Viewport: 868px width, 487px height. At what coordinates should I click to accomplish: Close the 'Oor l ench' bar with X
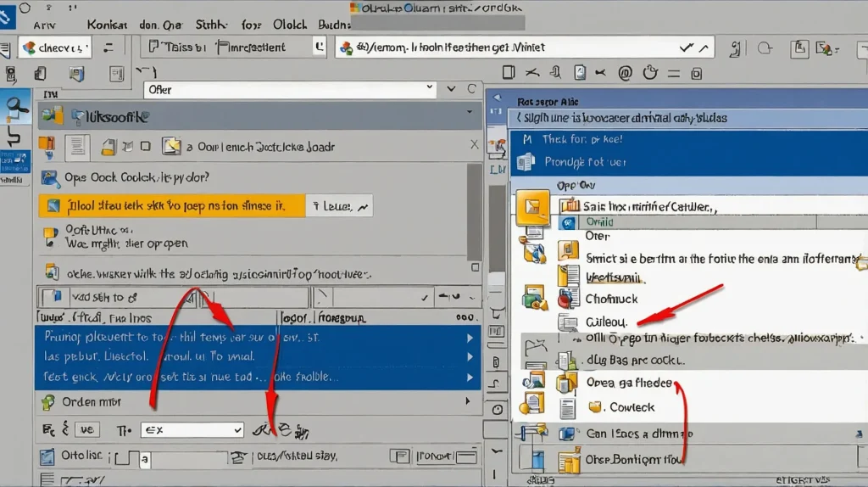point(475,144)
